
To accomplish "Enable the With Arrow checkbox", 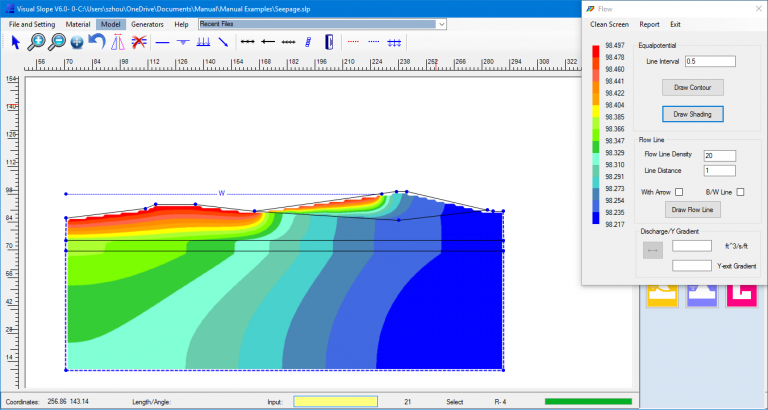I will click(x=679, y=192).
